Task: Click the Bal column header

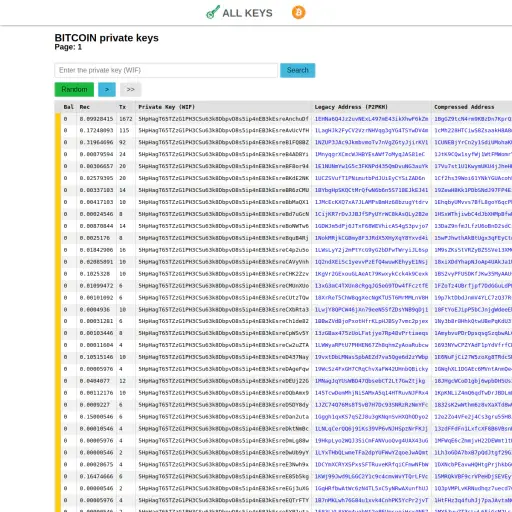Action: tap(69, 107)
